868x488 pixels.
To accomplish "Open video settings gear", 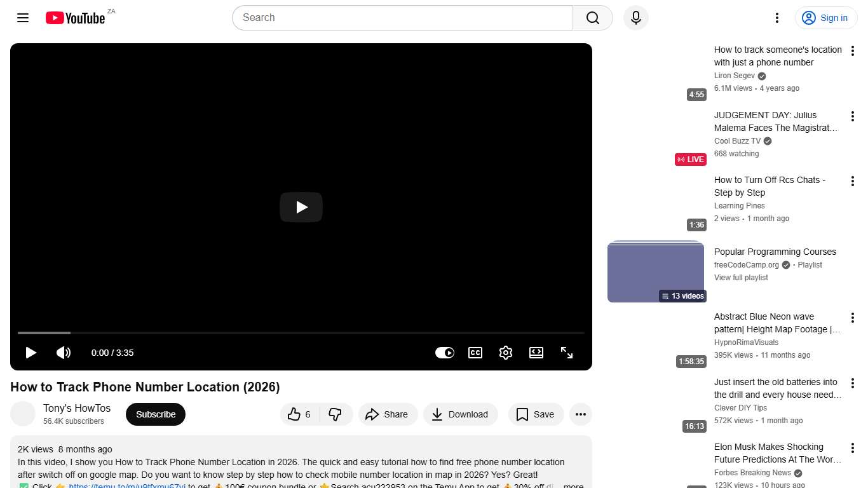I will 506,353.
